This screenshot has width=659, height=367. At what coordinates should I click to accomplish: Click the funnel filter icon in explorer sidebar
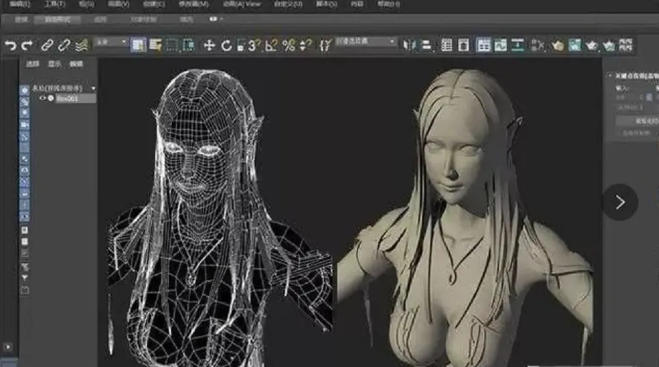pos(24,278)
